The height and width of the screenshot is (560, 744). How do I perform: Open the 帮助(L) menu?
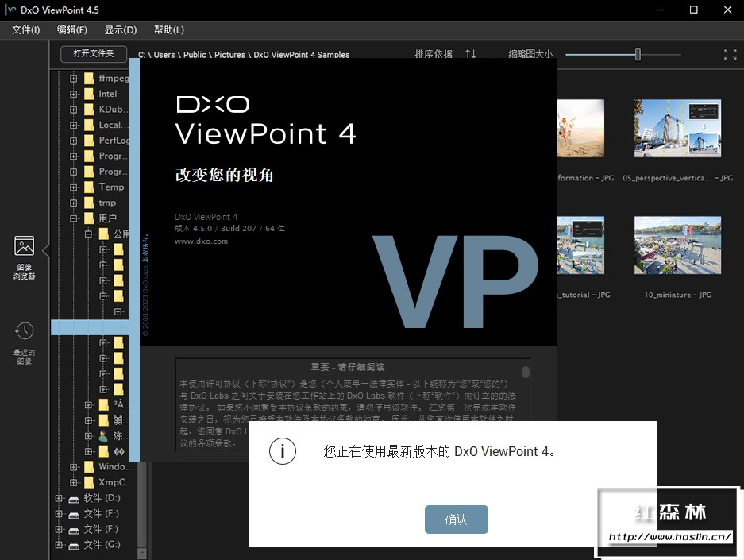[169, 30]
